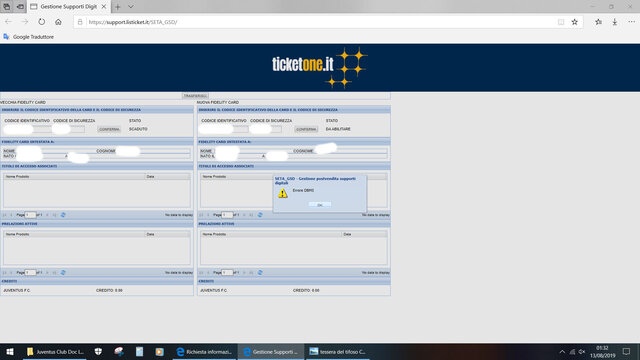Click the page number field in old card Titoli grid

coord(31,215)
